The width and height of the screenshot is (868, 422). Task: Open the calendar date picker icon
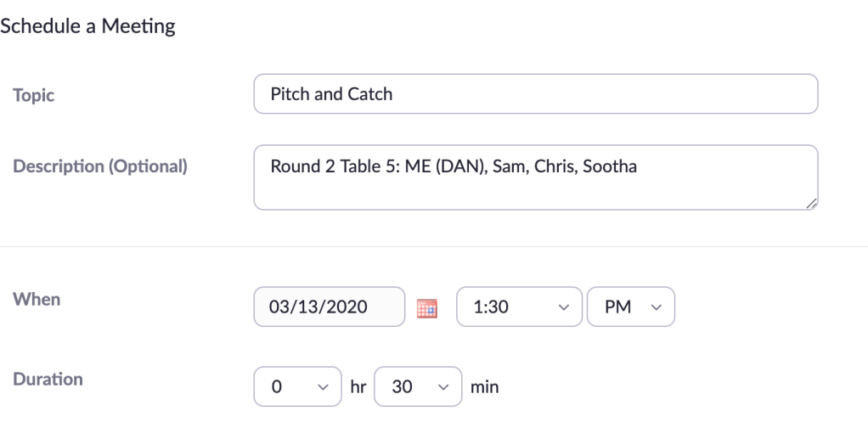pyautogui.click(x=427, y=307)
